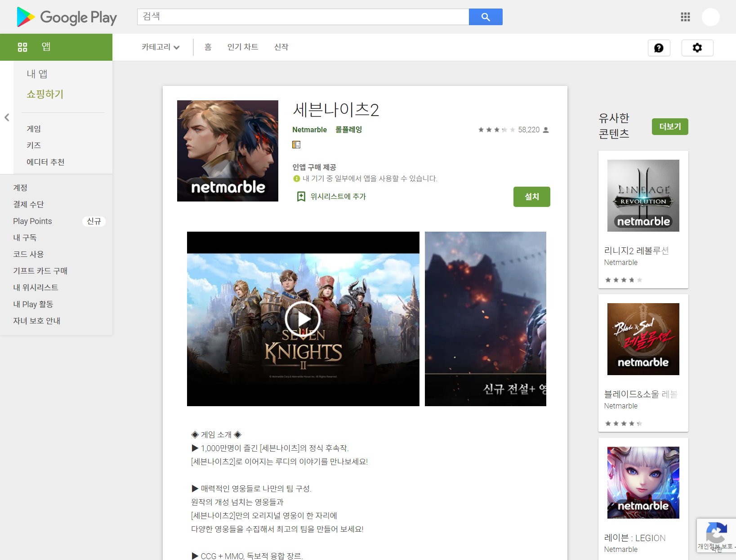
Task: Open the Blade & Soul Revolution thumbnail
Action: pyautogui.click(x=643, y=339)
